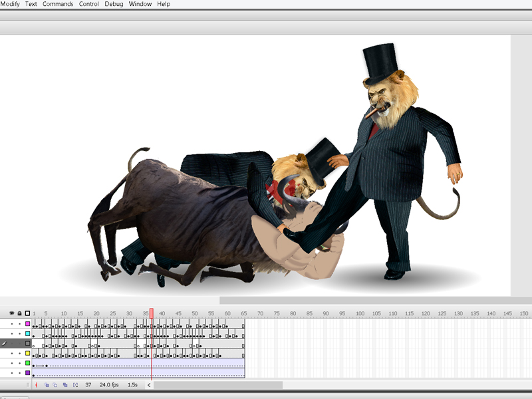Toggle lock dot of the green layer
This screenshot has width=532, height=399.
coord(20,363)
